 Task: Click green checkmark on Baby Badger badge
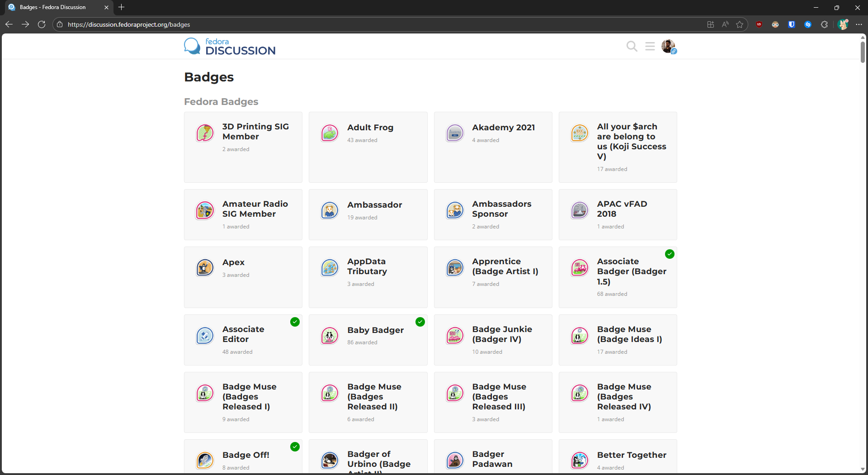[x=420, y=322]
